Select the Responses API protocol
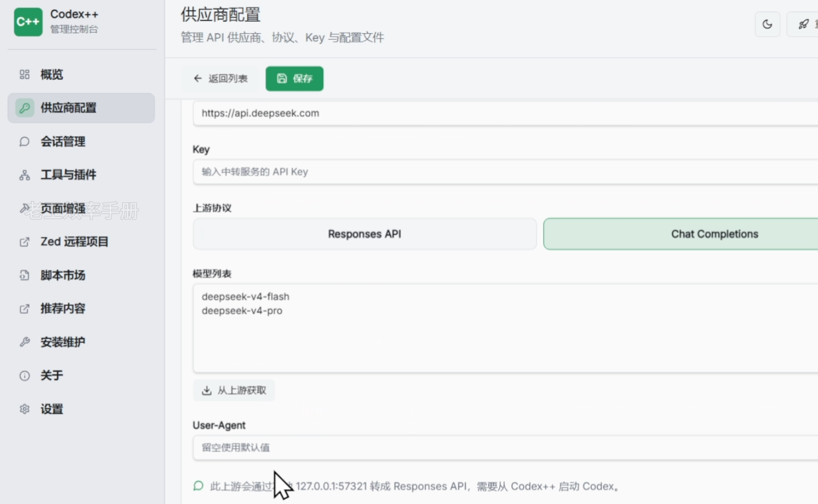The image size is (818, 504). point(365,234)
